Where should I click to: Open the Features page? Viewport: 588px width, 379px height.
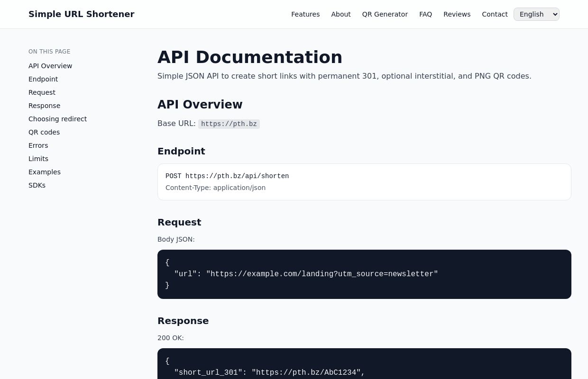click(305, 14)
